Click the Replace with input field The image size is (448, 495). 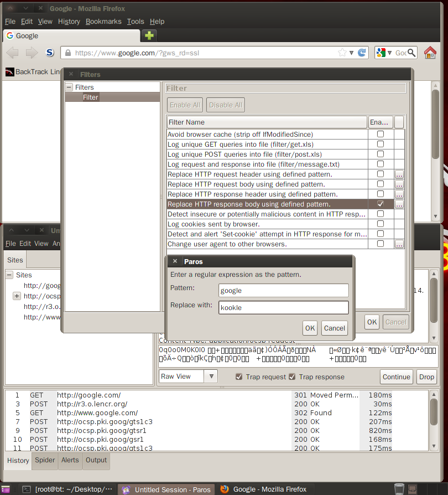tap(283, 307)
